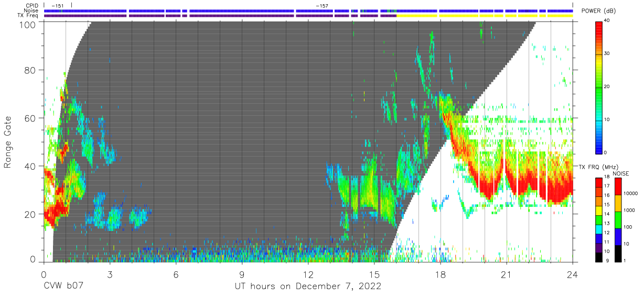
Task: Click the '100' tick on Range Gate axis
Action: [28, 24]
